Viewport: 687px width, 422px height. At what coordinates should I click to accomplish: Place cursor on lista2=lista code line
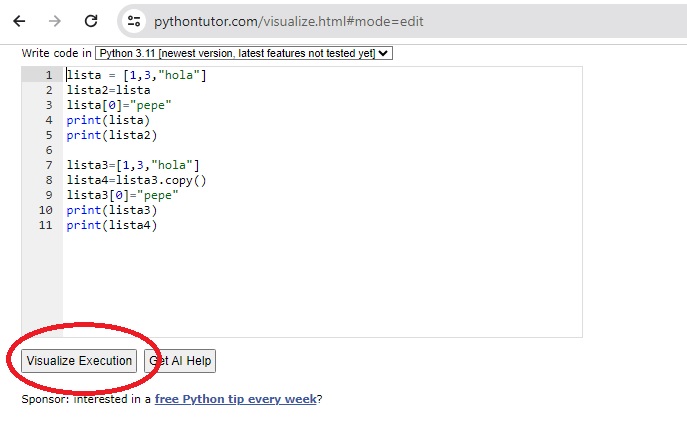pyautogui.click(x=108, y=90)
